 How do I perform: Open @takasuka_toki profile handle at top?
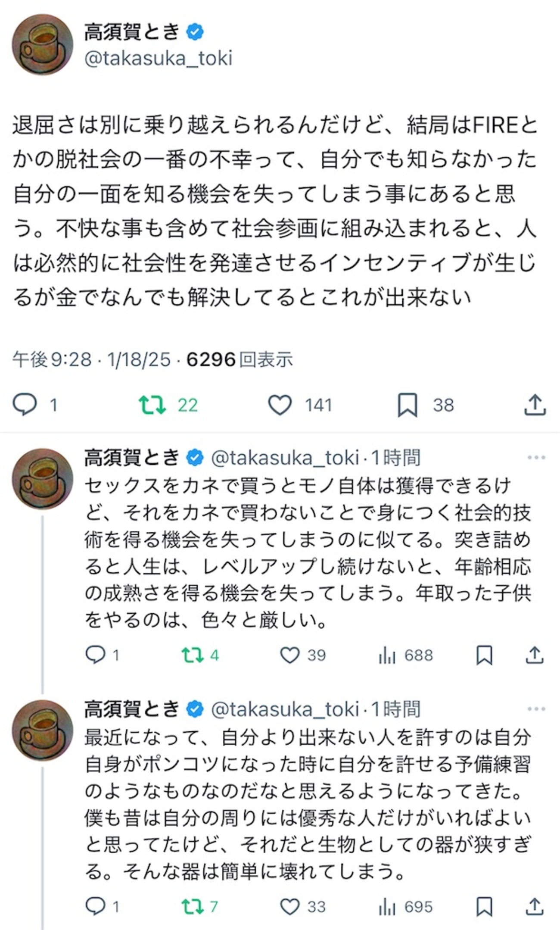pyautogui.click(x=159, y=58)
